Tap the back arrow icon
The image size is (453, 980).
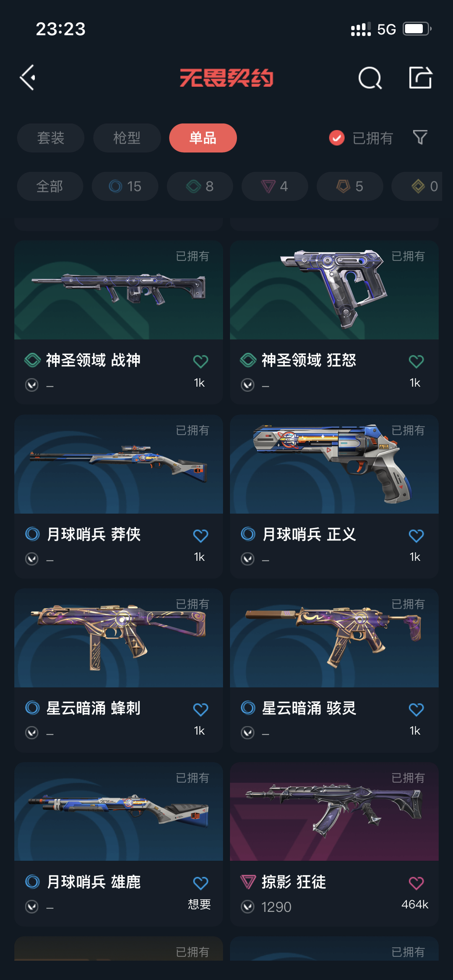click(28, 78)
